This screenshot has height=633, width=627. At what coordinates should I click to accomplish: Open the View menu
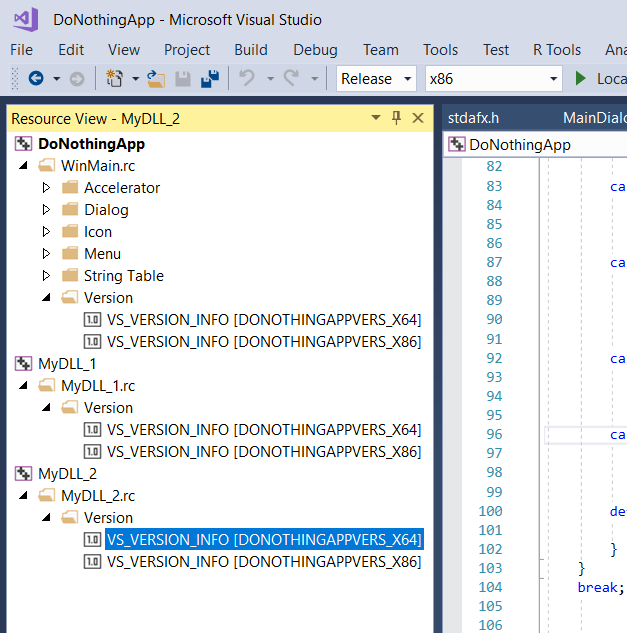point(124,50)
